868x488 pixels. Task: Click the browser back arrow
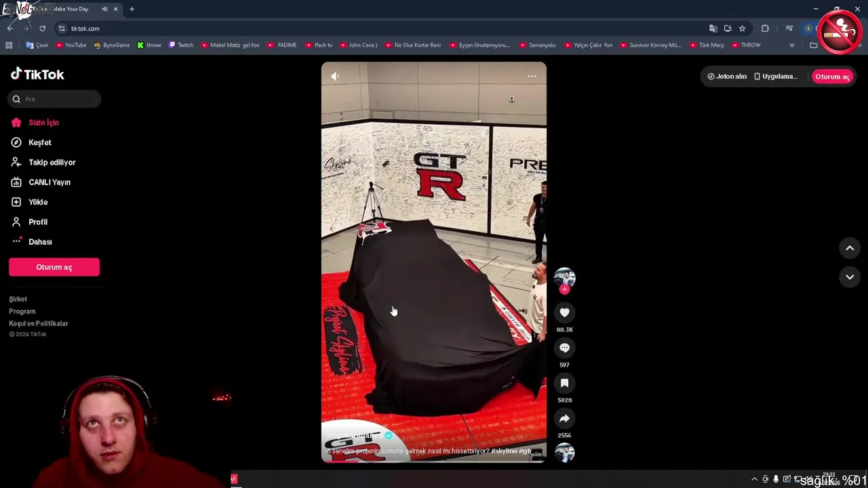tap(10, 28)
